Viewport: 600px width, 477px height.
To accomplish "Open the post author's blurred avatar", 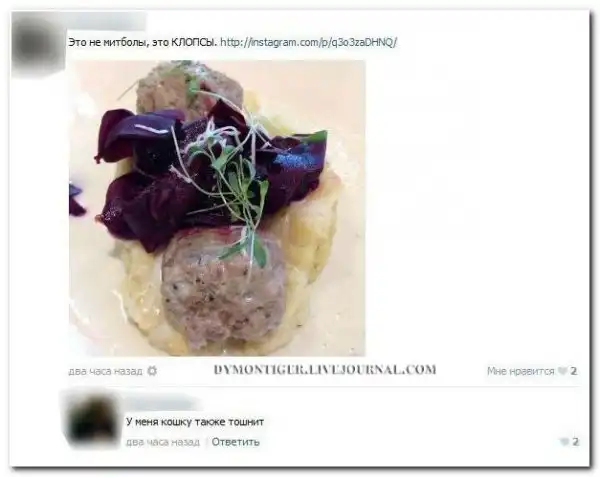I will point(38,46).
